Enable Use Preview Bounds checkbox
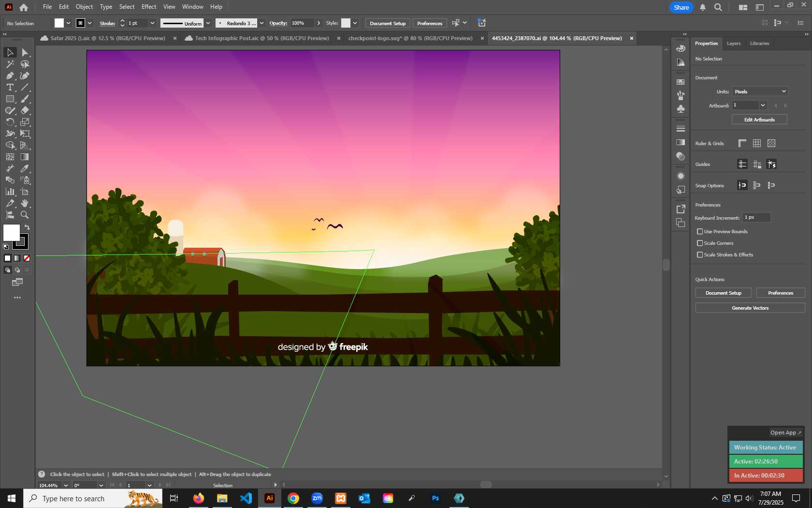812x508 pixels. 700,232
